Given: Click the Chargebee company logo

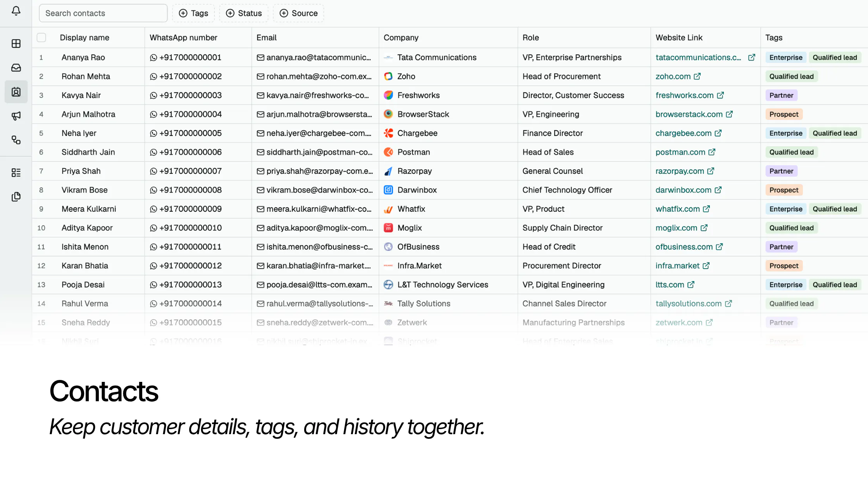Looking at the screenshot, I should tap(388, 133).
